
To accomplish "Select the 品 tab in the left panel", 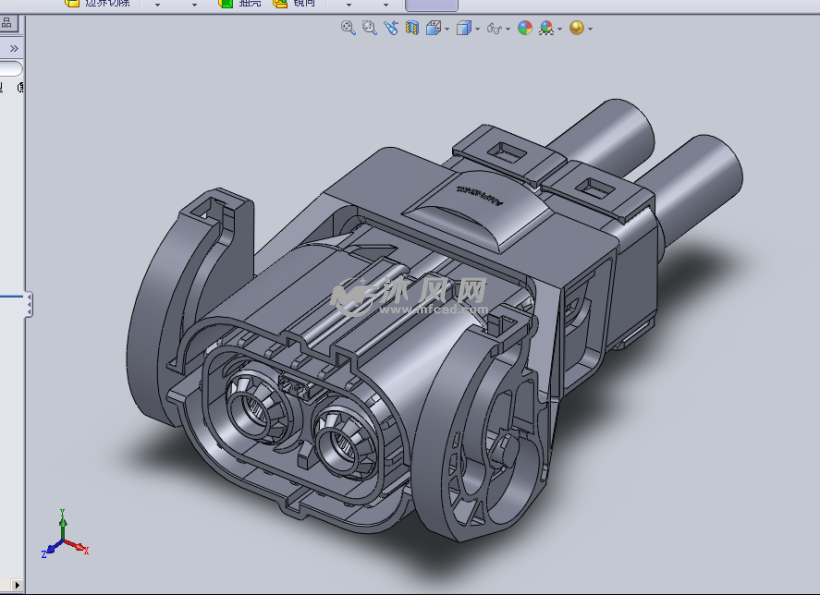I will pyautogui.click(x=7, y=22).
